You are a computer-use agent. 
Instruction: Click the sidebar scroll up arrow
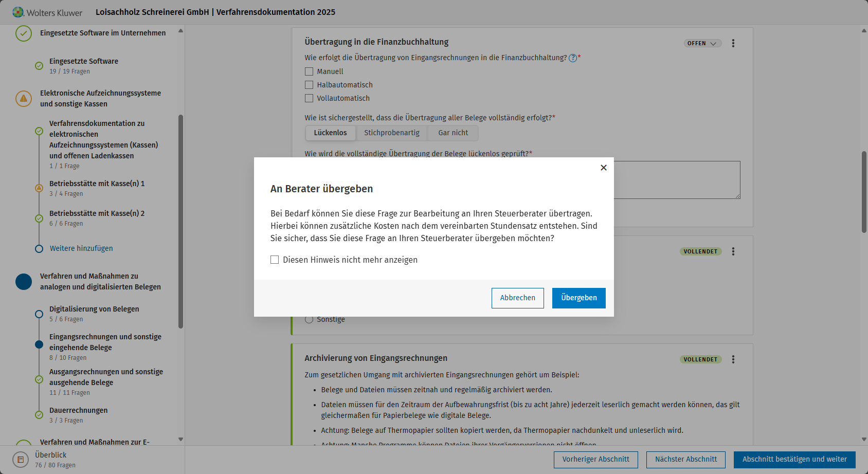(180, 31)
